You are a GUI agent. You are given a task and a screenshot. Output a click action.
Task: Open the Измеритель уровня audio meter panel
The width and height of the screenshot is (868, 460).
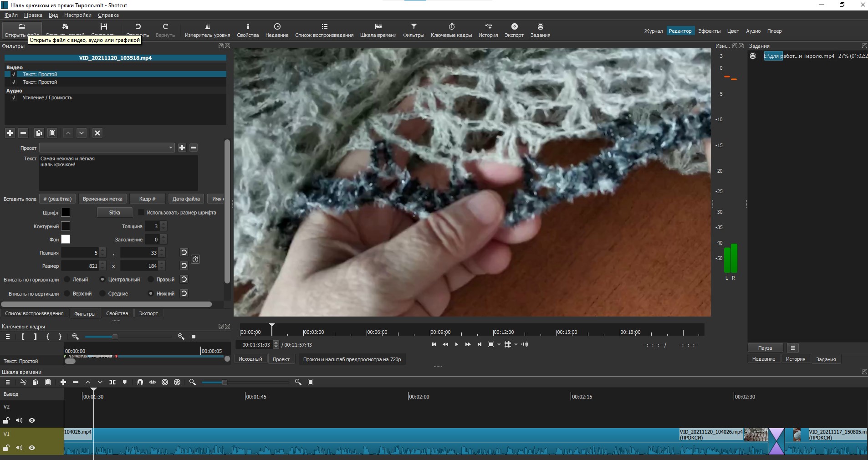pos(207,30)
